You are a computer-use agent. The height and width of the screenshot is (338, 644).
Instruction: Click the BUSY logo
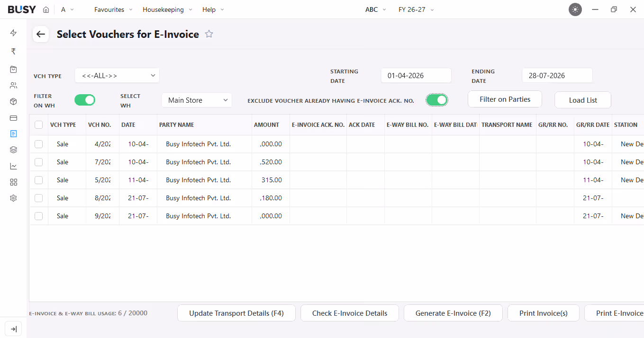tap(22, 9)
